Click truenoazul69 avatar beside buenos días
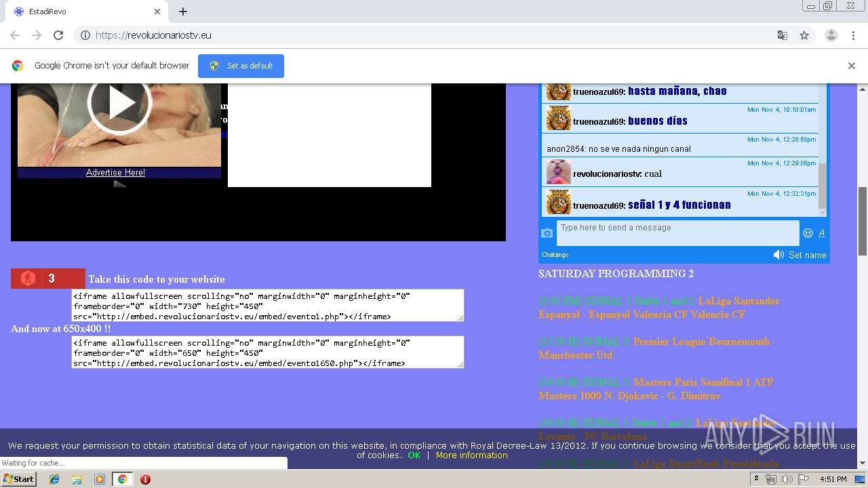This screenshot has height=488, width=868. 559,119
